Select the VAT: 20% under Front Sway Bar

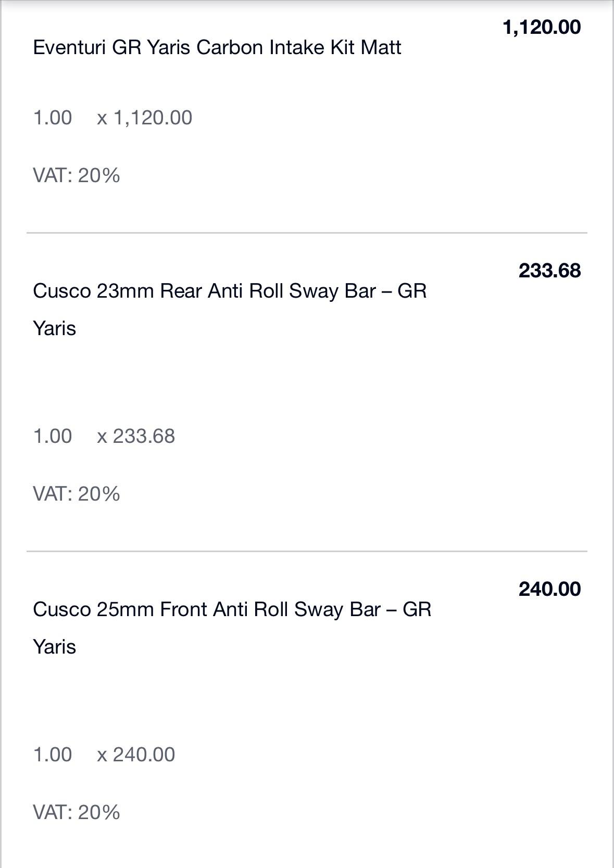coord(77,812)
